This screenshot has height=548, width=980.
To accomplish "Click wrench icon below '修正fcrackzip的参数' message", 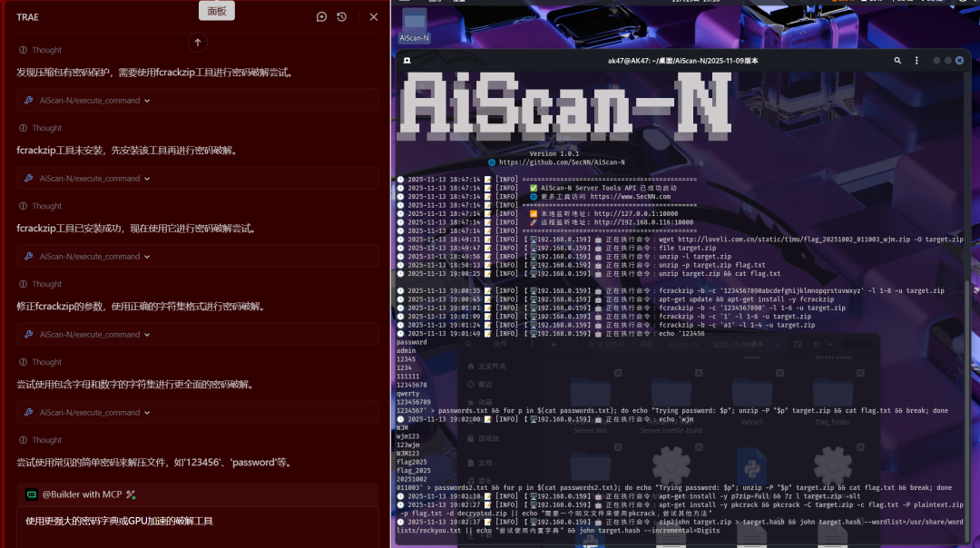I will (29, 334).
